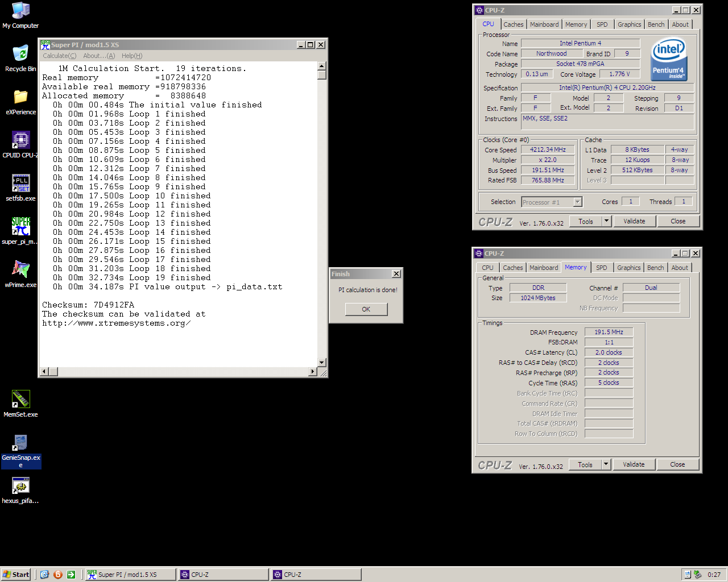Open Graphics tab in top CPU-Z window
The width and height of the screenshot is (728, 582).
click(630, 24)
